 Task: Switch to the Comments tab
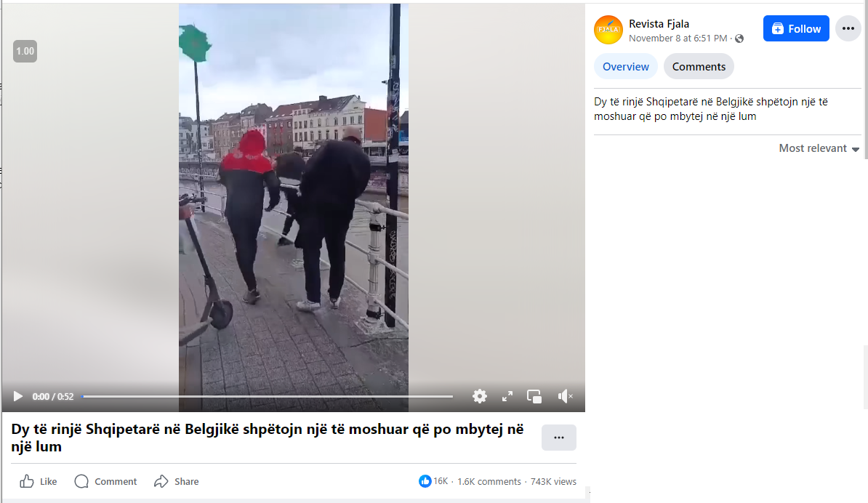699,66
